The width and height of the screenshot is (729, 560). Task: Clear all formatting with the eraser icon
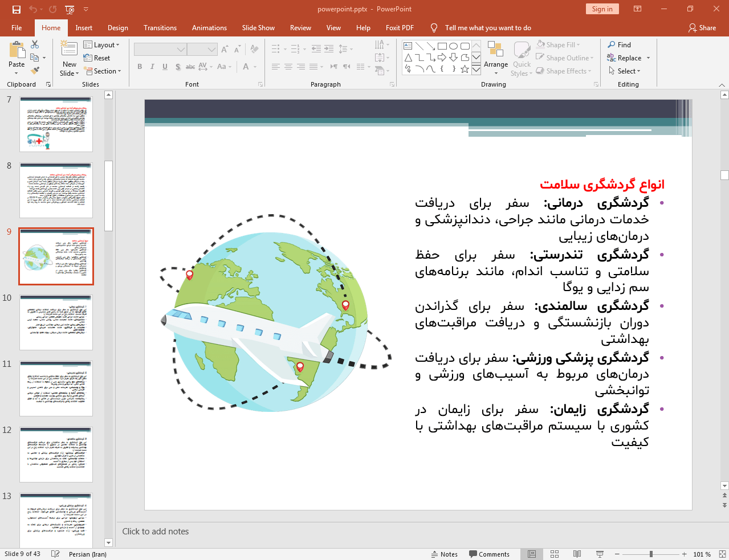pos(255,50)
